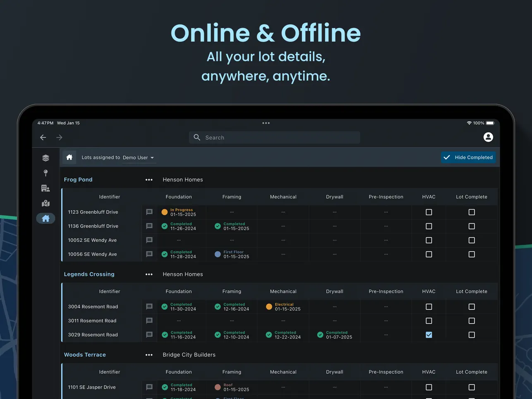The height and width of the screenshot is (399, 532).
Task: Open notes for 10056 SE Wendy Ave
Action: (x=149, y=254)
